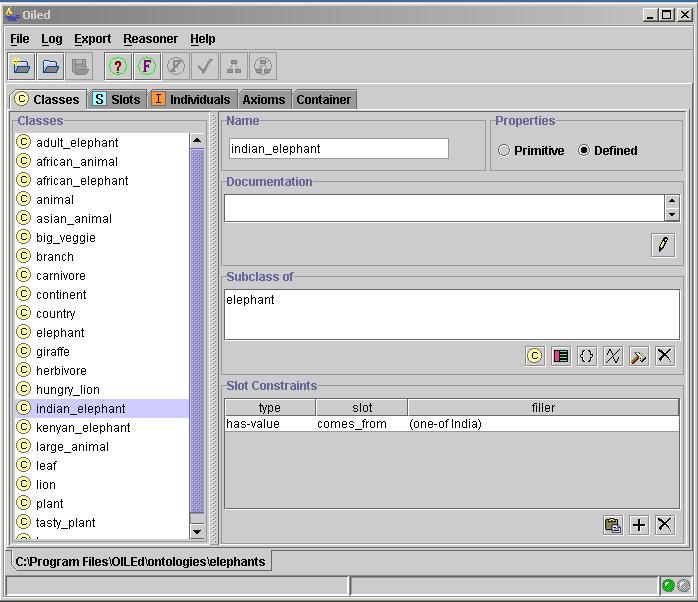The image size is (698, 602).
Task: Select african_elephant class in list
Action: (102, 180)
